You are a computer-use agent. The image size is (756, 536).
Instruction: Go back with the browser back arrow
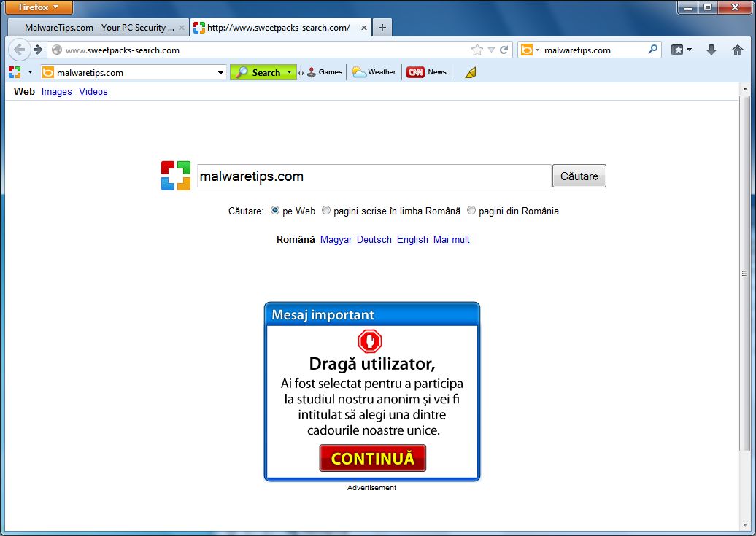pos(19,50)
